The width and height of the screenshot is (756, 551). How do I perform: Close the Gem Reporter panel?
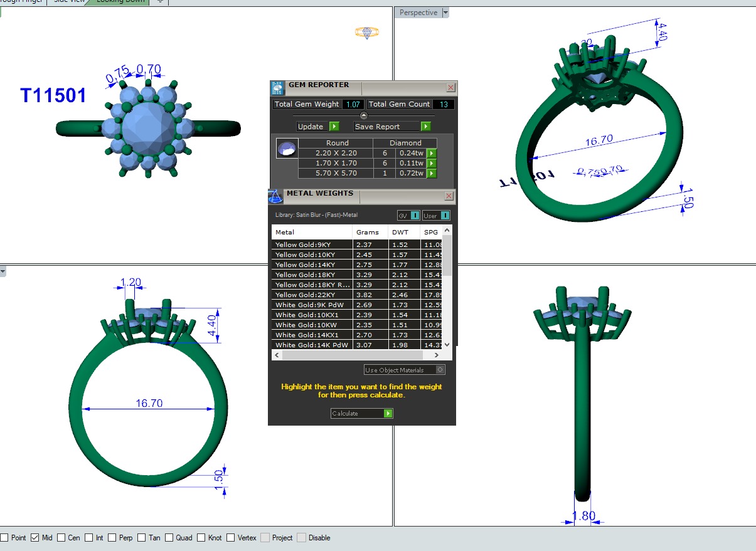[450, 88]
